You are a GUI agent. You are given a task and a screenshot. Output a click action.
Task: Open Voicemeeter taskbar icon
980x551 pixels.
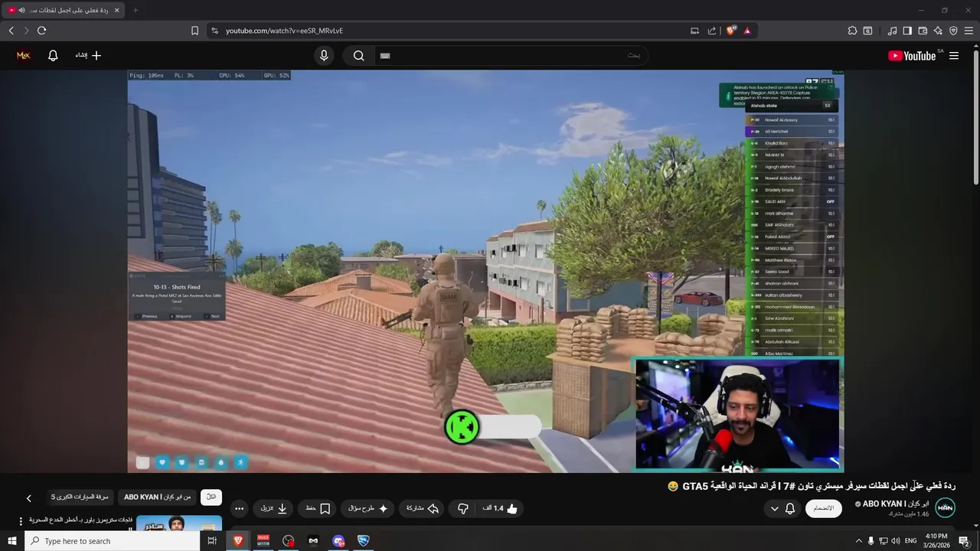click(x=263, y=541)
